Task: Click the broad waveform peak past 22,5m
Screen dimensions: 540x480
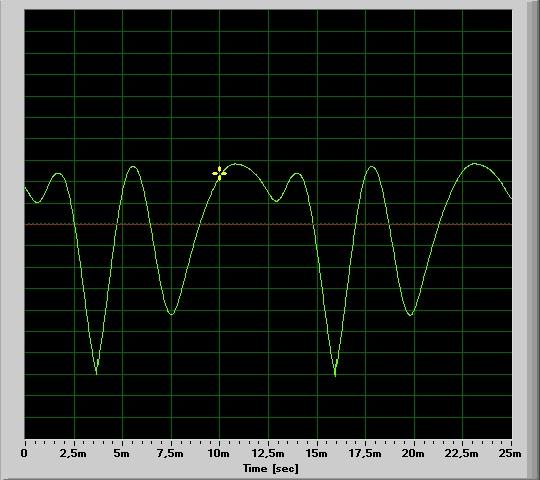Action: [475, 164]
